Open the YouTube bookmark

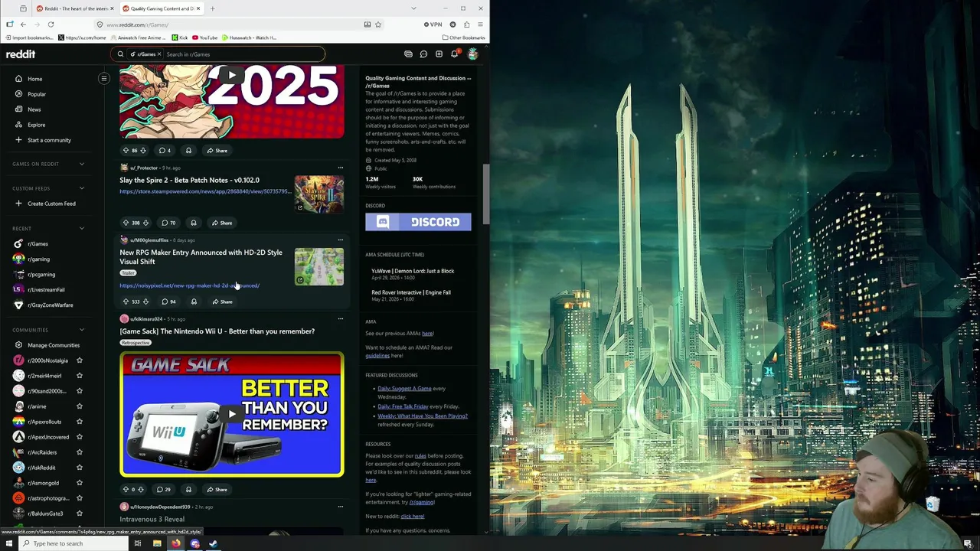(x=204, y=37)
